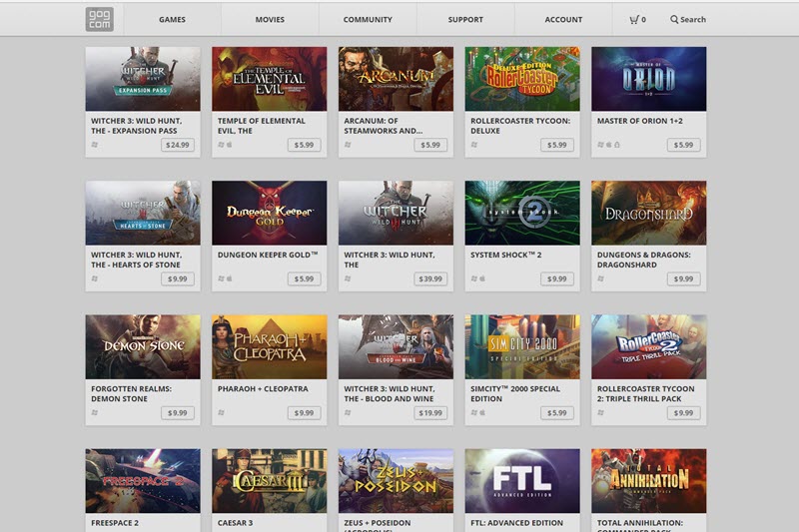Click the $5.99 price for SimCity 2000
This screenshot has height=532, width=799.
(x=557, y=413)
